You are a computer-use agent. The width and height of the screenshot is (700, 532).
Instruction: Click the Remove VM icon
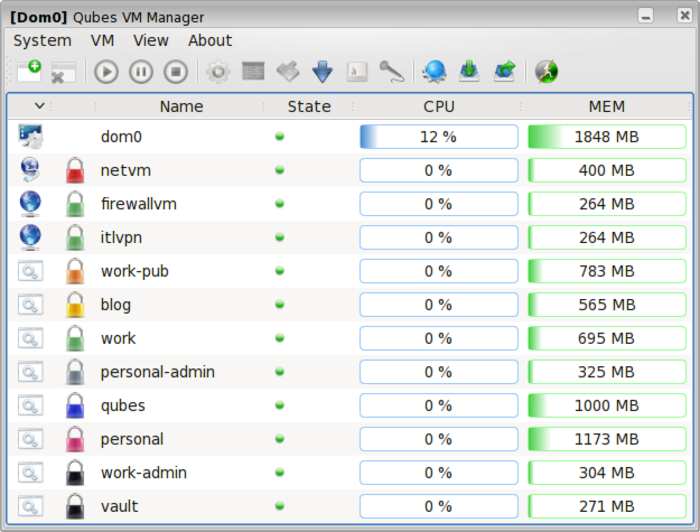click(x=63, y=72)
